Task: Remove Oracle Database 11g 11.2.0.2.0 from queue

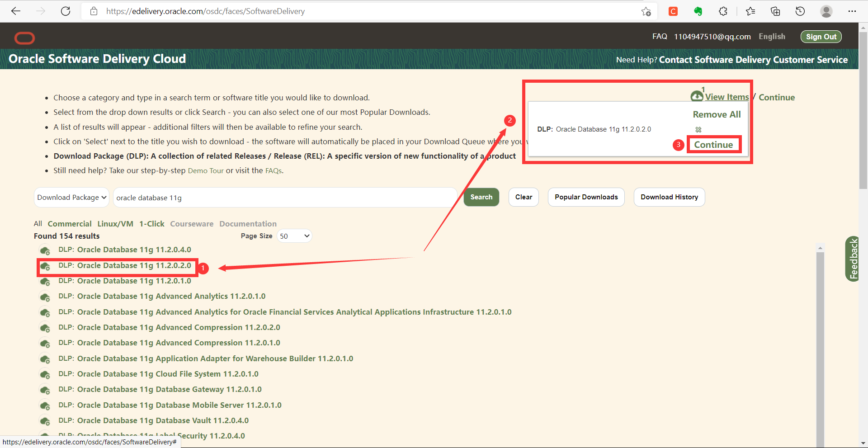Action: coord(698,129)
